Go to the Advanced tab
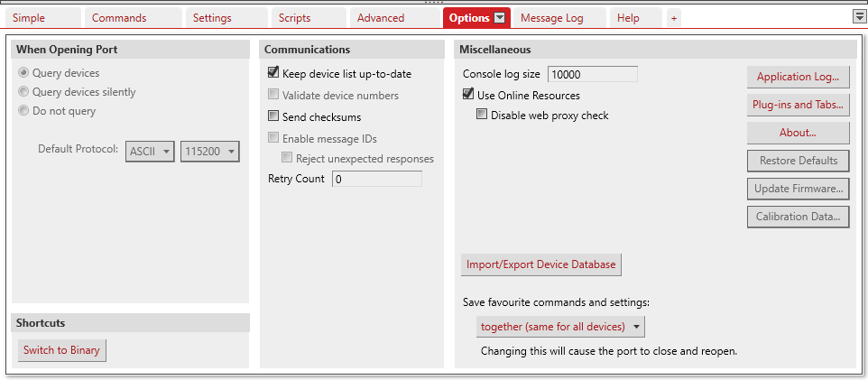 (394, 18)
